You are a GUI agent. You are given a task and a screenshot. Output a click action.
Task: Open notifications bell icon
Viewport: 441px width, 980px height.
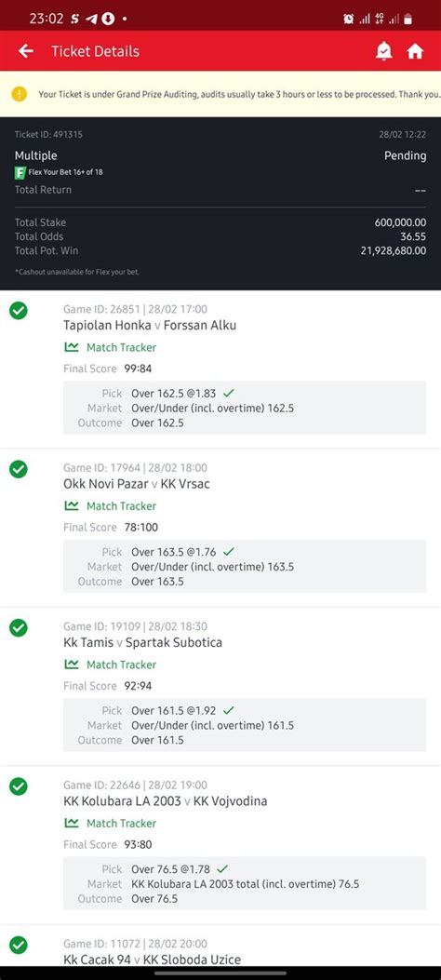[383, 51]
